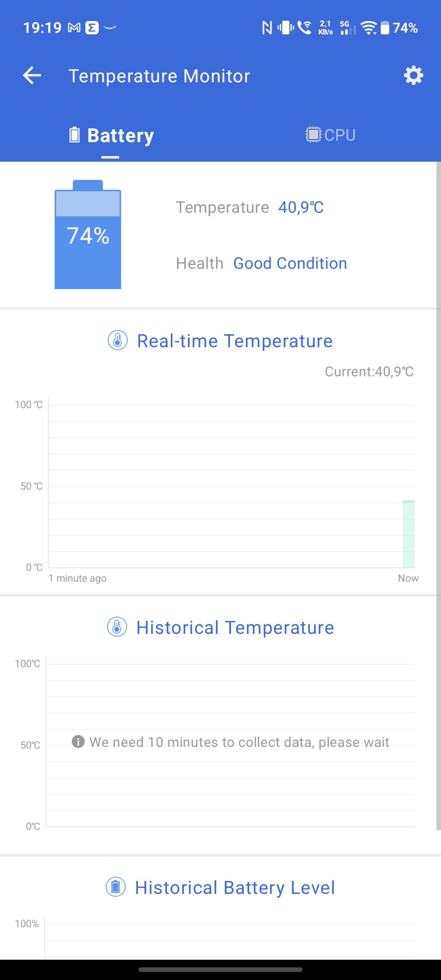Tap the large 74% battery graphic

(88, 235)
